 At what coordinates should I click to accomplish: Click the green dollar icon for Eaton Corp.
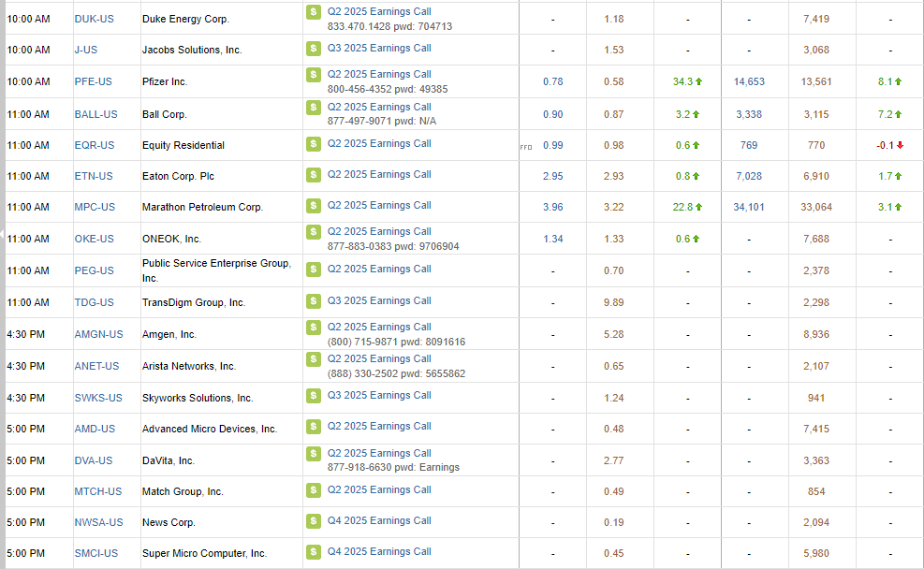coord(314,175)
